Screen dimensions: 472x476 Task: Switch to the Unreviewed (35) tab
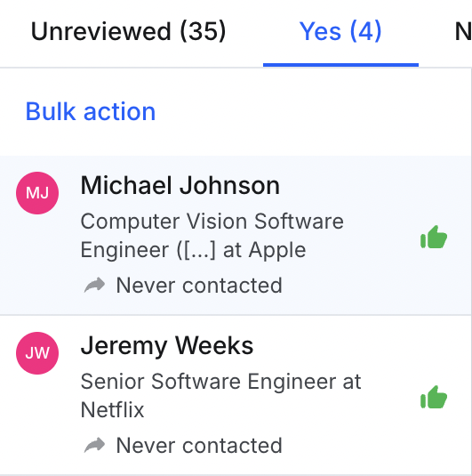pyautogui.click(x=129, y=31)
